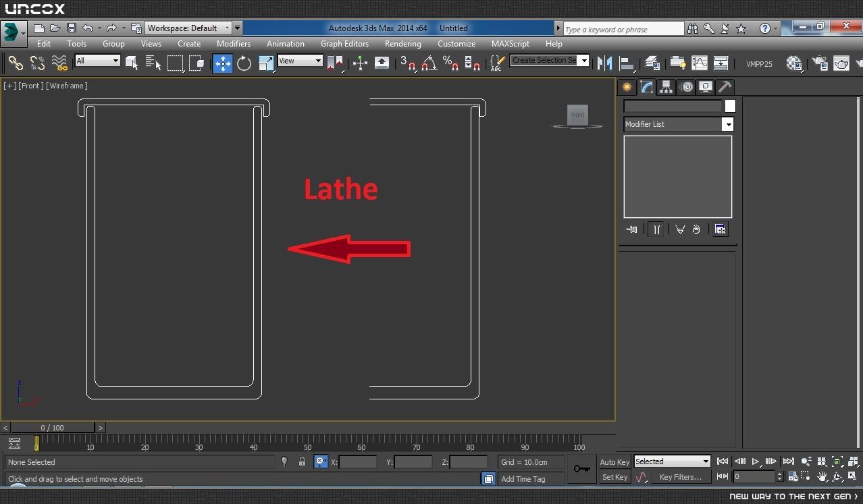
Task: Open the reference coordinate system View dropdown
Action: click(x=300, y=61)
